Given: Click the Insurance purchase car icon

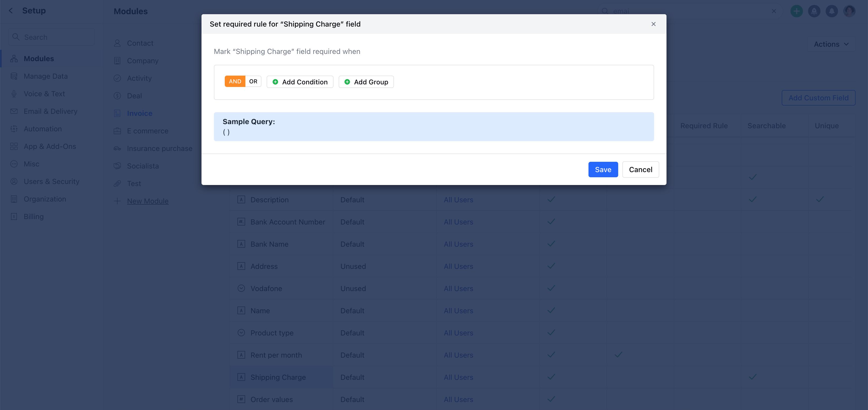Looking at the screenshot, I should click(117, 148).
